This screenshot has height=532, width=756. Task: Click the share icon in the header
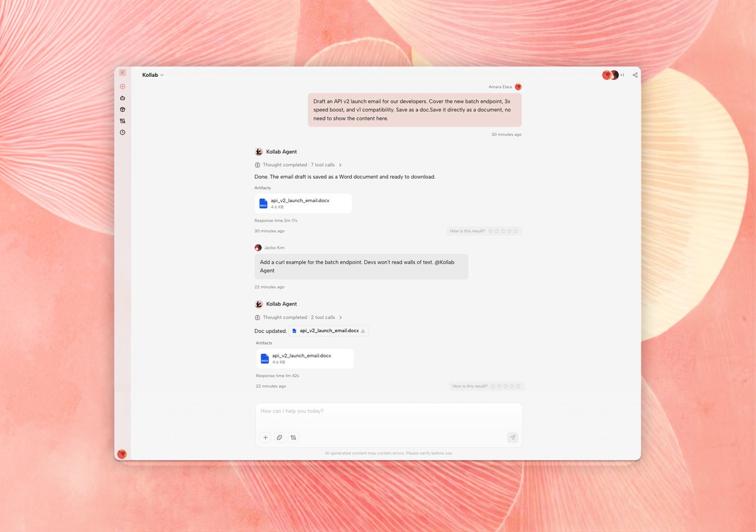[x=635, y=75]
